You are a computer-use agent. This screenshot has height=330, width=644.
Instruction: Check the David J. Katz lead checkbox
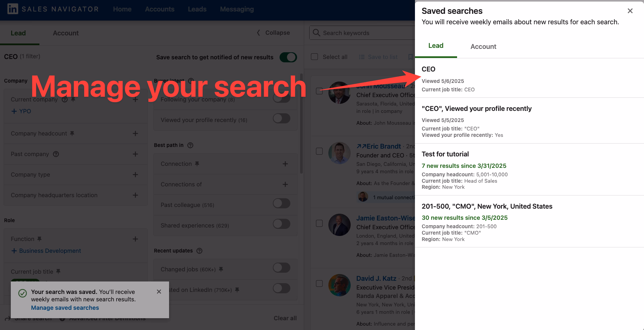tap(319, 283)
